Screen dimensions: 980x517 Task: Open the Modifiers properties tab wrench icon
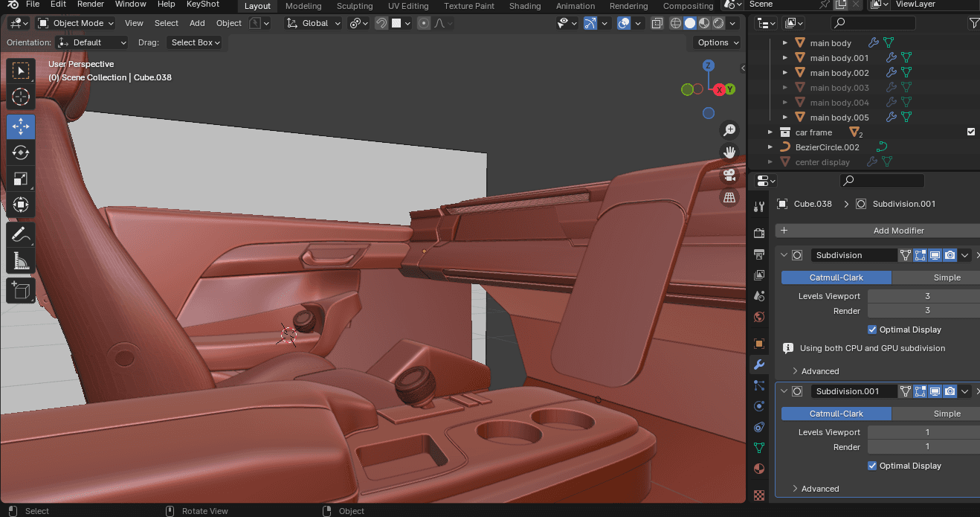tap(759, 365)
